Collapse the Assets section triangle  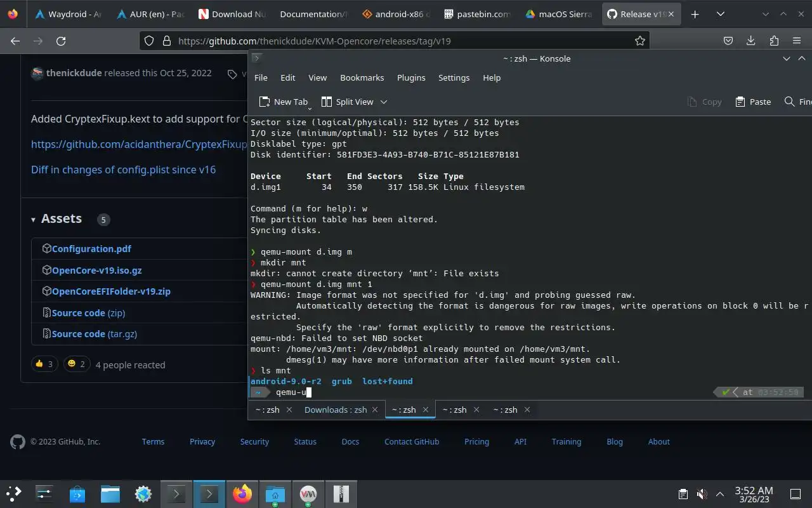click(34, 220)
